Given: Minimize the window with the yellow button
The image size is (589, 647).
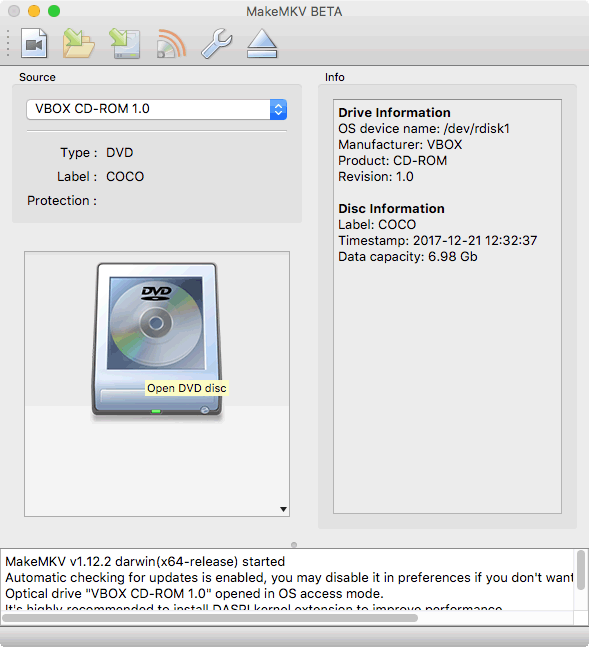Looking at the screenshot, I should [x=34, y=11].
